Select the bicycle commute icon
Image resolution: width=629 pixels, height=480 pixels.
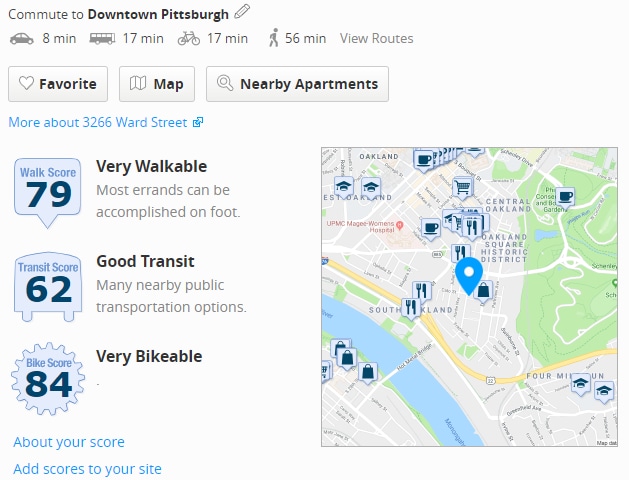click(189, 38)
